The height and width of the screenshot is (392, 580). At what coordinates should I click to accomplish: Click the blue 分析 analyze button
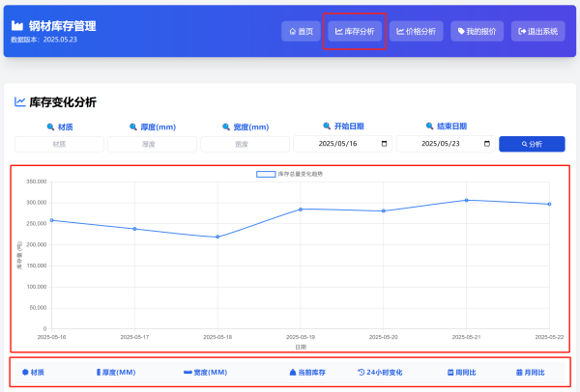(532, 144)
